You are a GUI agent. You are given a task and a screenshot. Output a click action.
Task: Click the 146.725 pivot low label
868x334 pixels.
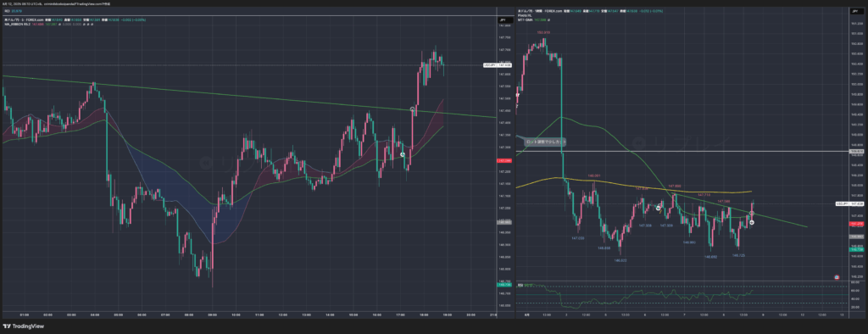737,255
